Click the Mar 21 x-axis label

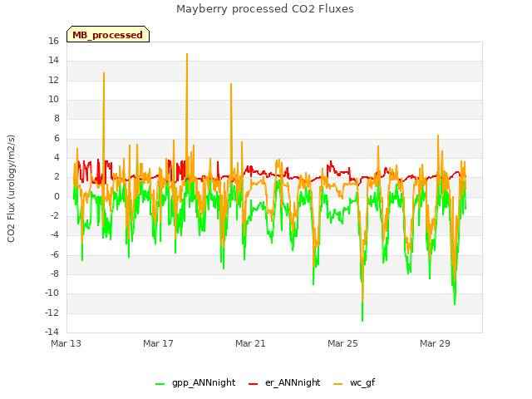250,343
